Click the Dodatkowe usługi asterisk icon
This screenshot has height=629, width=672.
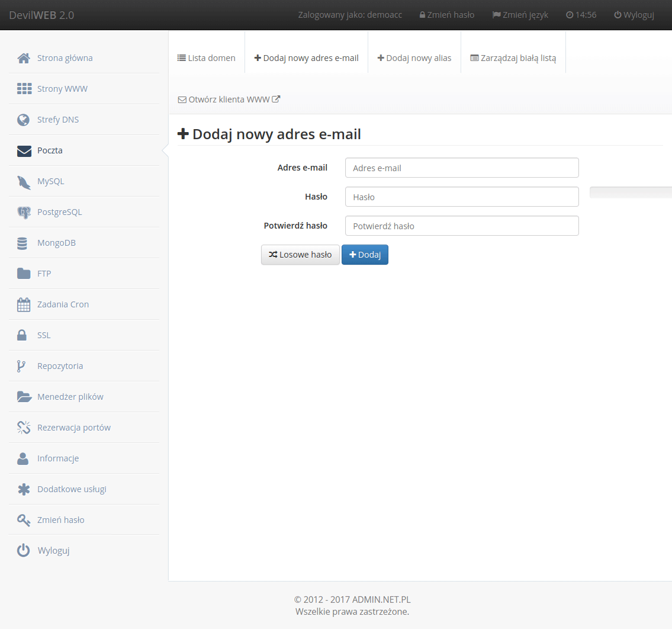pos(24,490)
